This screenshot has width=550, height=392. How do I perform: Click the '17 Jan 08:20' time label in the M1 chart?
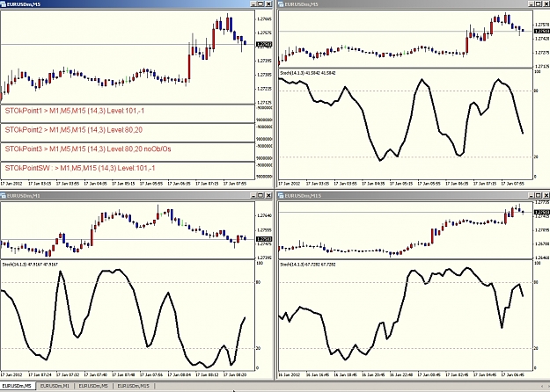click(235, 374)
